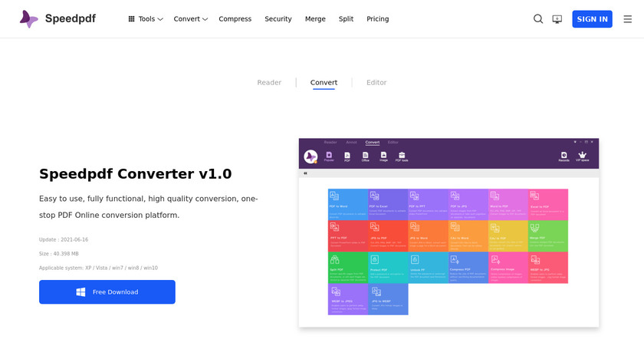Image resolution: width=644 pixels, height=362 pixels.
Task: Switch to the Reader tab
Action: [269, 83]
